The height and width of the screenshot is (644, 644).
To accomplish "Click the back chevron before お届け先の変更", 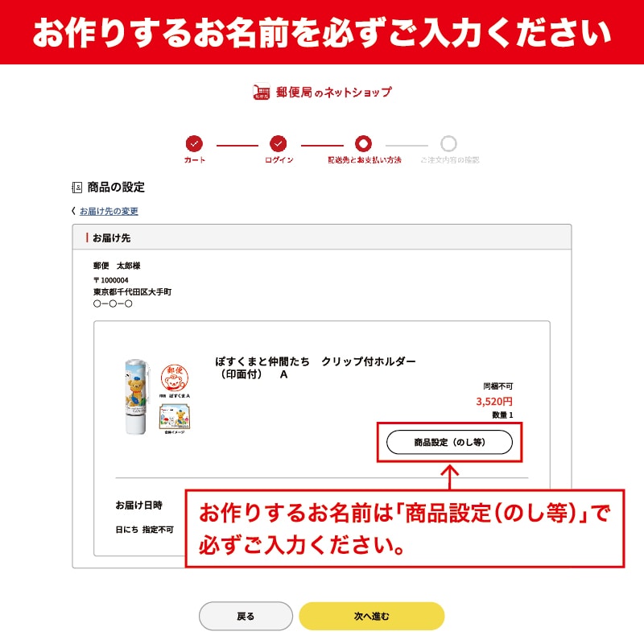I will 73,211.
